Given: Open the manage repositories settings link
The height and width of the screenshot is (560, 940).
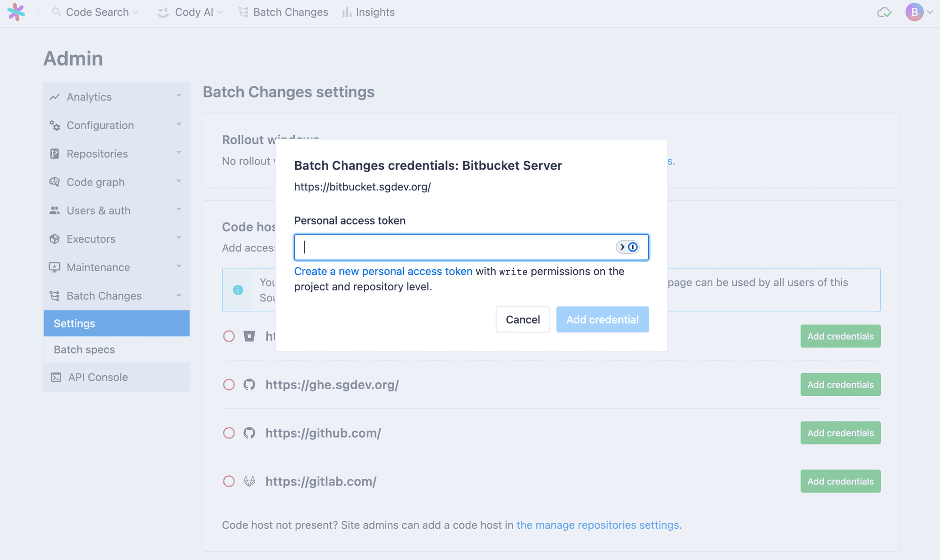Looking at the screenshot, I should (x=597, y=525).
